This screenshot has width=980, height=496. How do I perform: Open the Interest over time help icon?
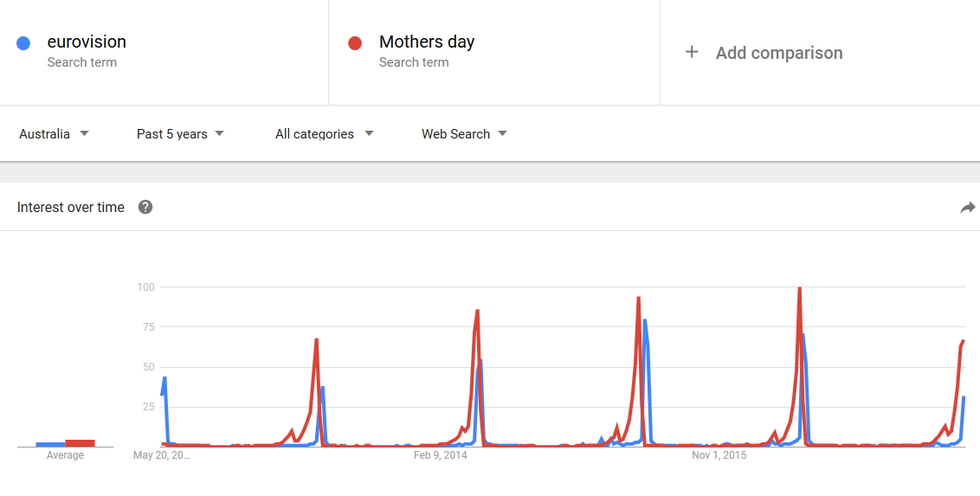145,207
